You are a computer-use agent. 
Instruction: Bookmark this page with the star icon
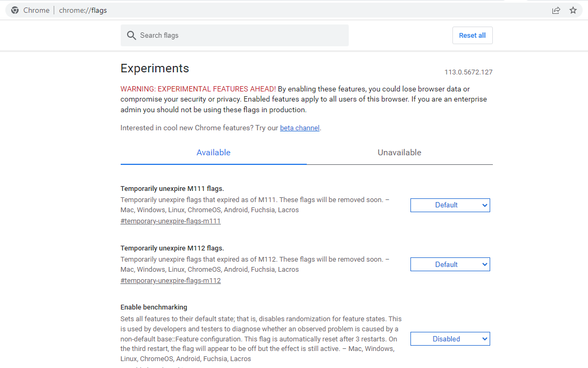coord(573,10)
